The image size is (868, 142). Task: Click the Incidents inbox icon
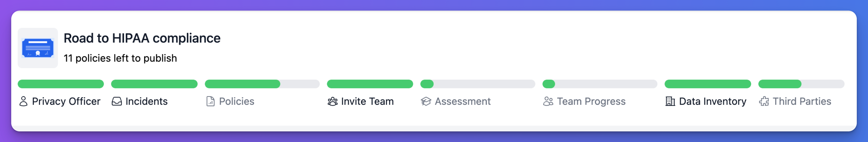(117, 101)
